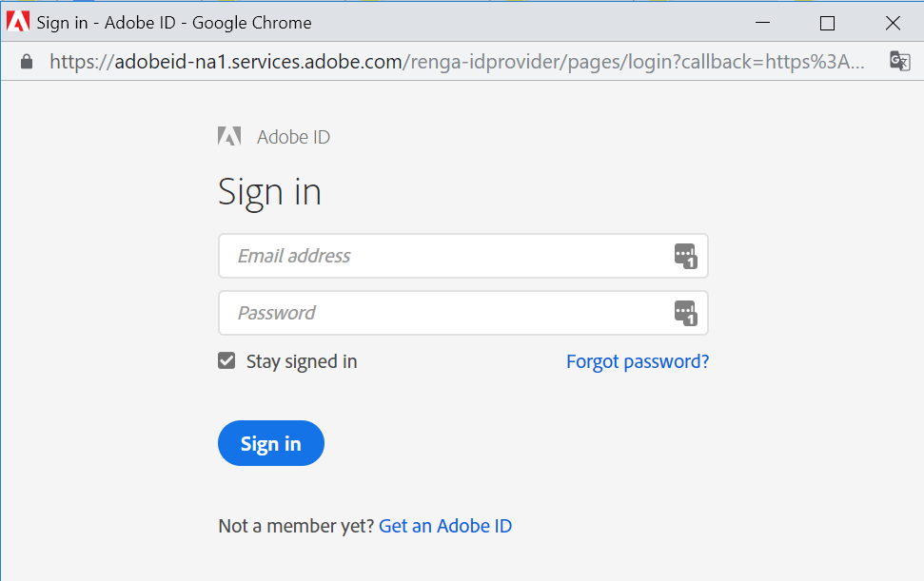Click the large "Sign in" page heading
The image size is (924, 581).
coord(269,192)
